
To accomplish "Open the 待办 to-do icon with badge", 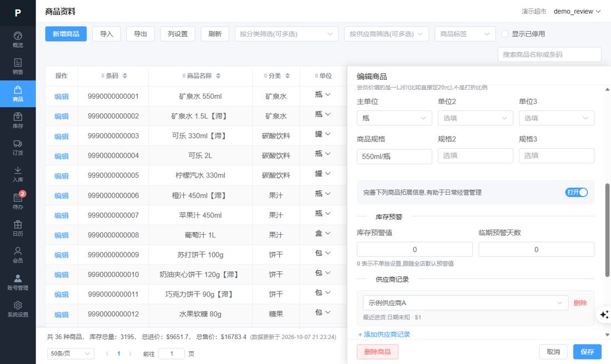I will [18, 201].
